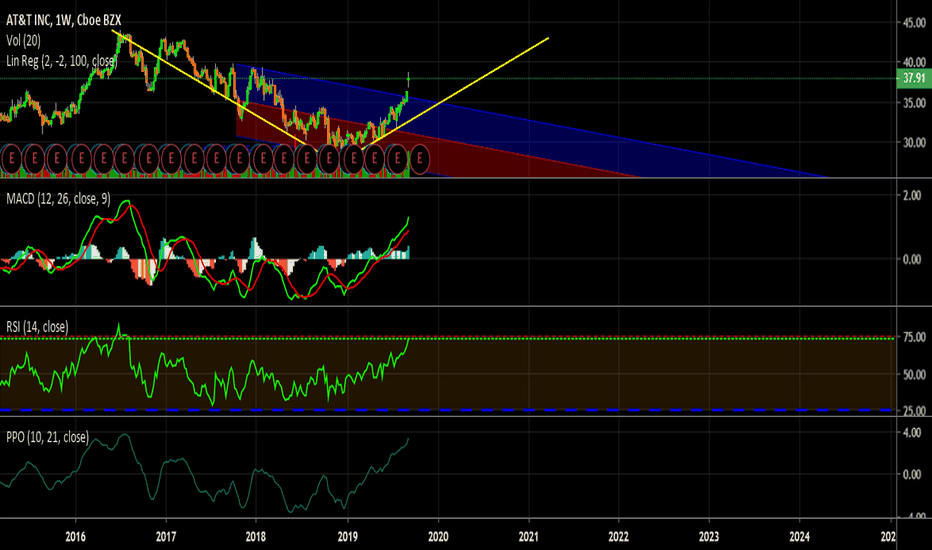This screenshot has width=932, height=550.
Task: Click the 2024 label on time axis
Action: click(799, 537)
